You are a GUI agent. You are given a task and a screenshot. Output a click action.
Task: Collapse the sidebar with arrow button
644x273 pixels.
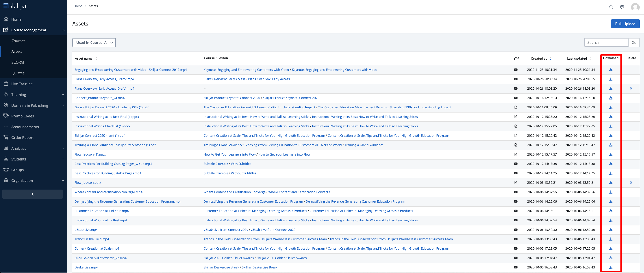coord(33,194)
